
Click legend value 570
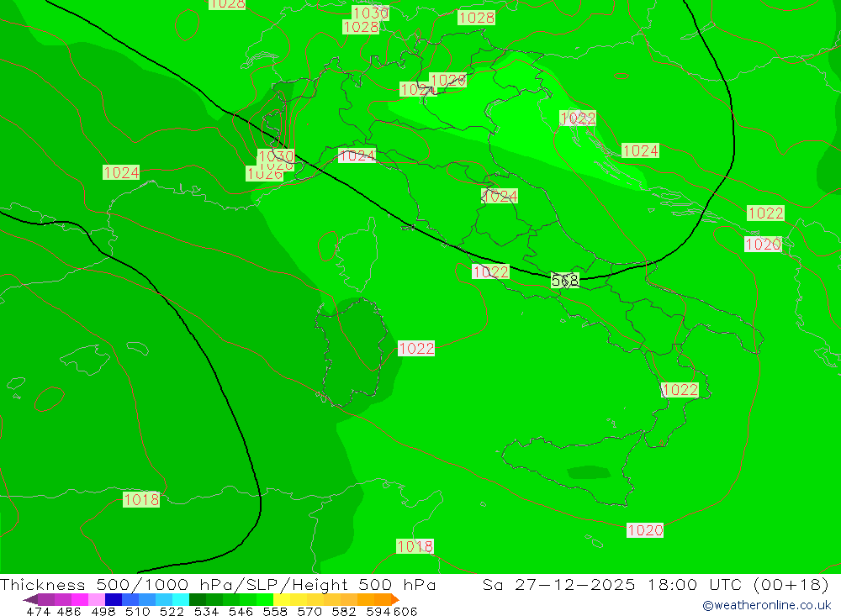pos(309,611)
